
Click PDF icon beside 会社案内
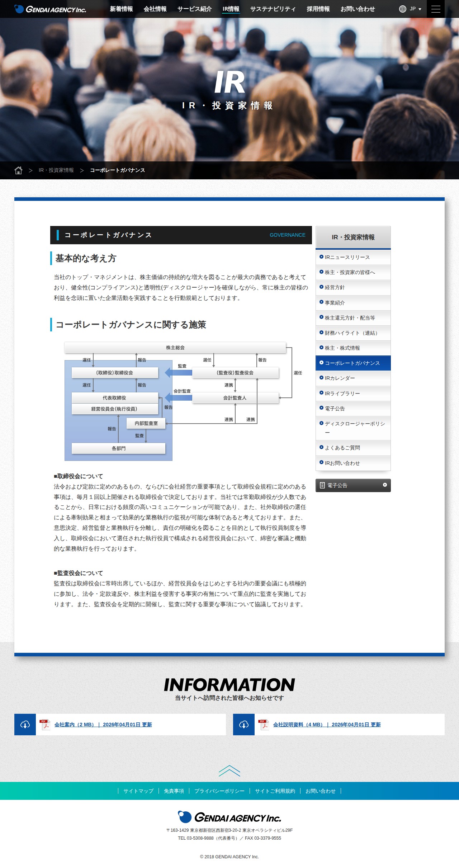[45, 725]
